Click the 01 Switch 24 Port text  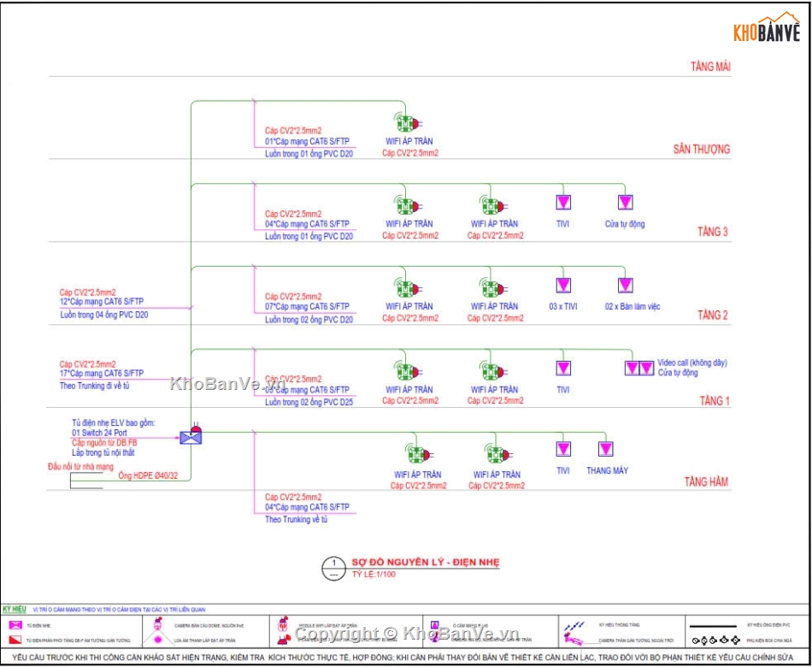click(x=99, y=433)
